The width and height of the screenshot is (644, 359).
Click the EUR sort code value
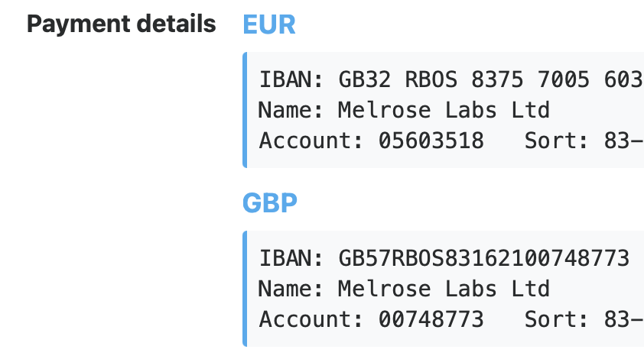point(624,141)
